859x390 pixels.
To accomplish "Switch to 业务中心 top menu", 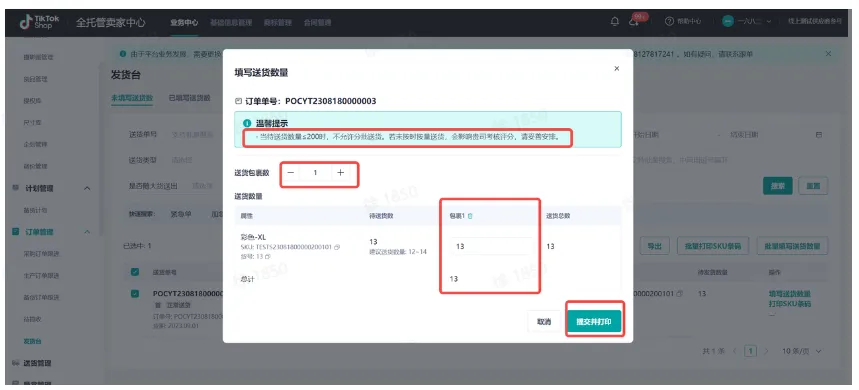I will pyautogui.click(x=184, y=22).
